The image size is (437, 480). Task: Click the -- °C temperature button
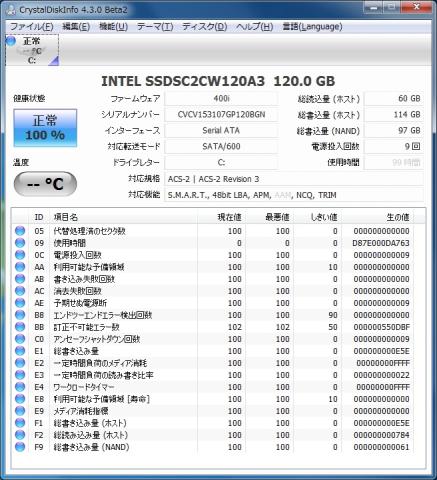coord(45,184)
